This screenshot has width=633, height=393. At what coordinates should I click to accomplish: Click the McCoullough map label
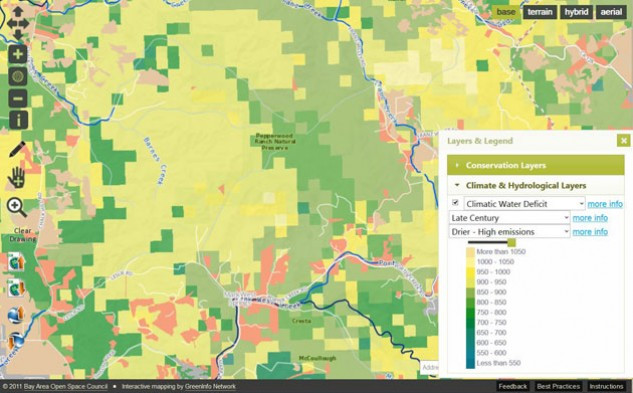click(317, 358)
